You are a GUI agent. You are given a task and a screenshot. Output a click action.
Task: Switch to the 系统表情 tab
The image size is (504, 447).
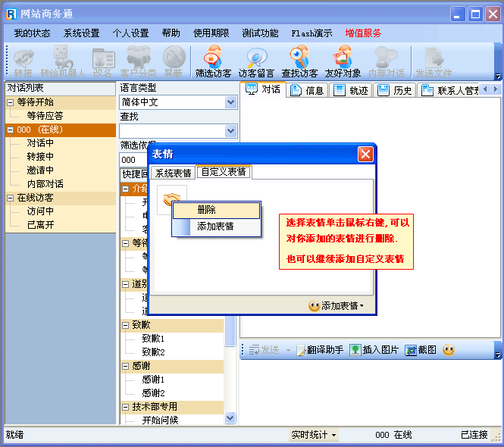(173, 173)
